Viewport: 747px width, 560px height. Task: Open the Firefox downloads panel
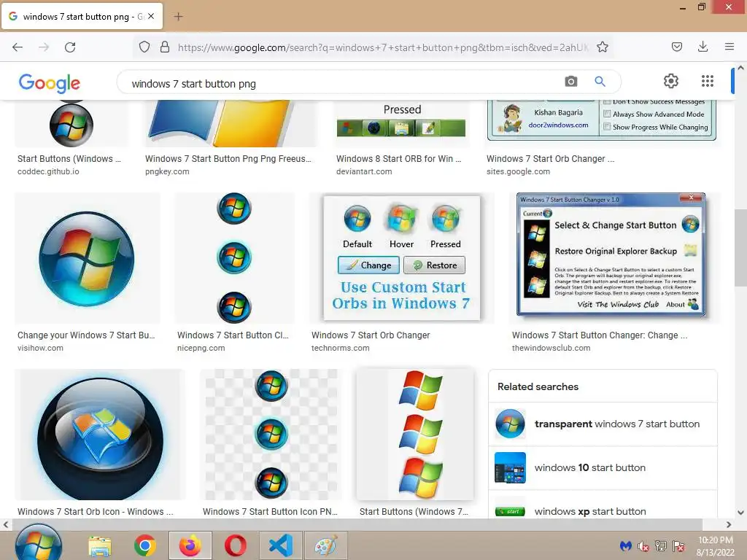703,47
